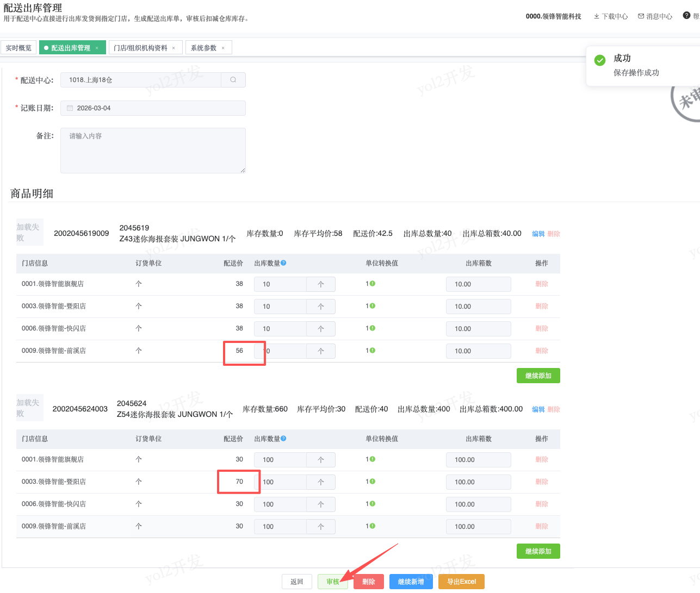Image resolution: width=700 pixels, height=593 pixels.
Task: Click the 库存数量:660 value text
Action: [x=265, y=409]
